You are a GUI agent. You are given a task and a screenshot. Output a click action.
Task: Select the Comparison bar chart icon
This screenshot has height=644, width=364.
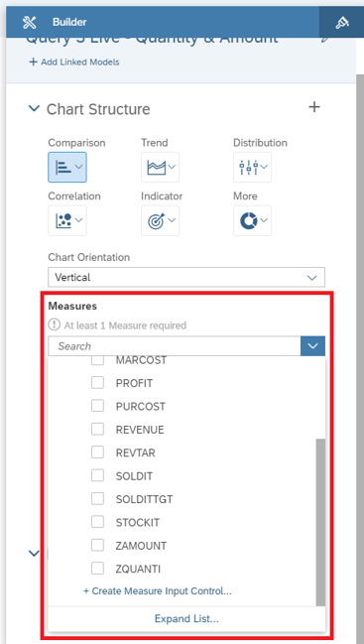pos(67,167)
